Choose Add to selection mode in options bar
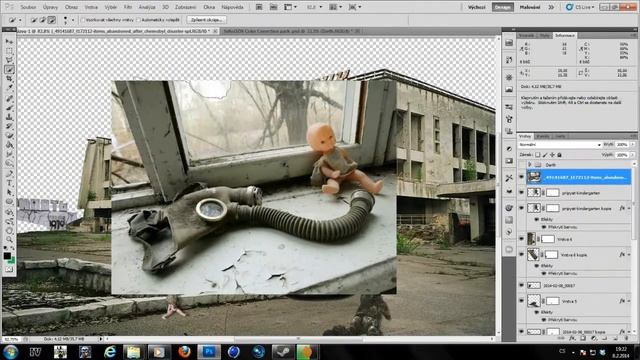Screen dimensions: 640x360 (x=42, y=20)
